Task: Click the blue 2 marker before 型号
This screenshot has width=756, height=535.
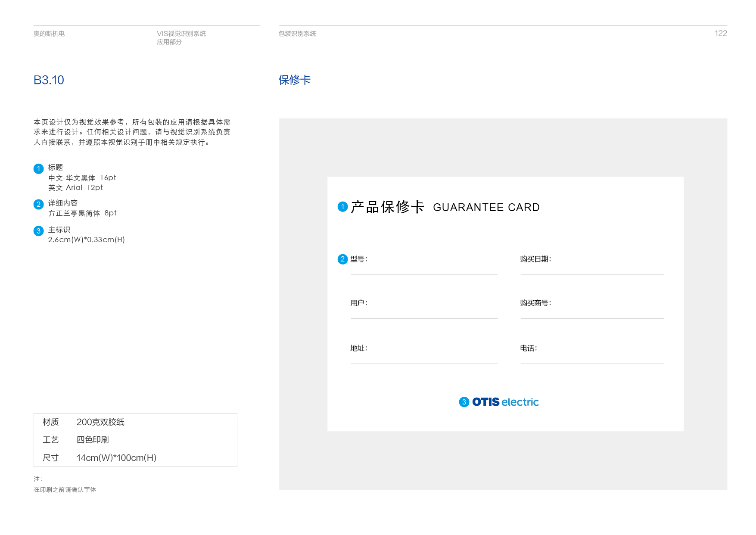Action: pyautogui.click(x=342, y=259)
